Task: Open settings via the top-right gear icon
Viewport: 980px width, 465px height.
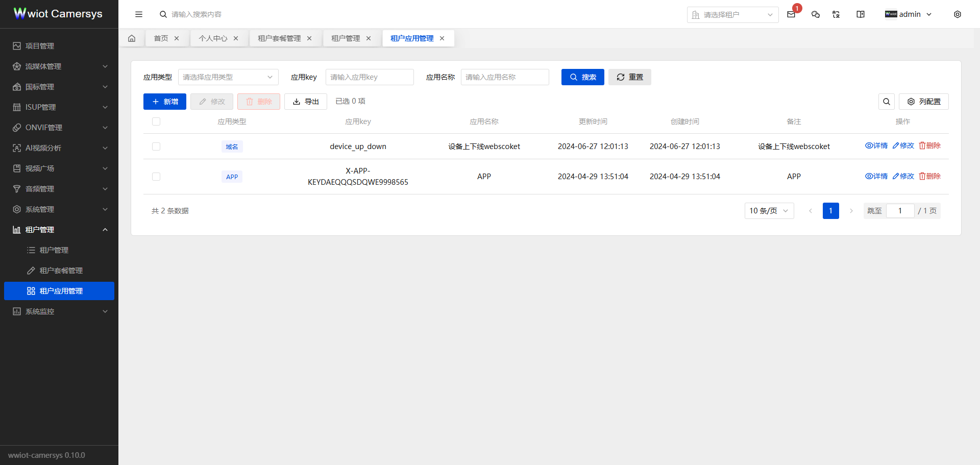Action: coord(958,14)
